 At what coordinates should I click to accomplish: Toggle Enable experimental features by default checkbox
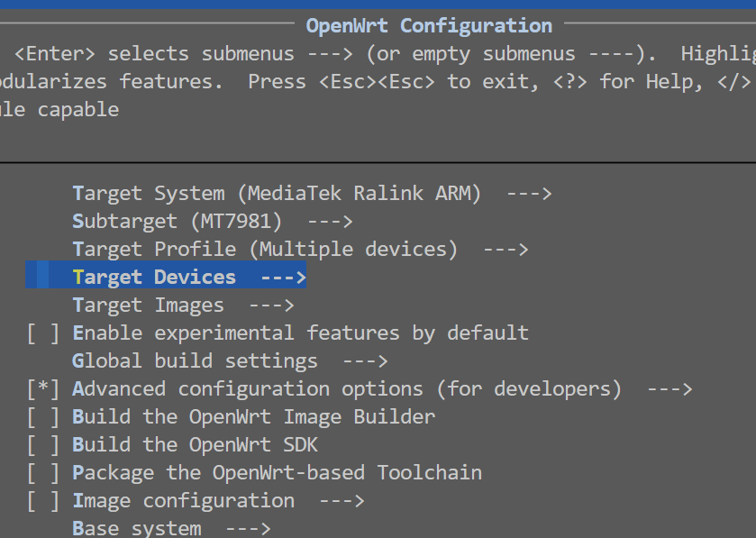click(x=43, y=333)
